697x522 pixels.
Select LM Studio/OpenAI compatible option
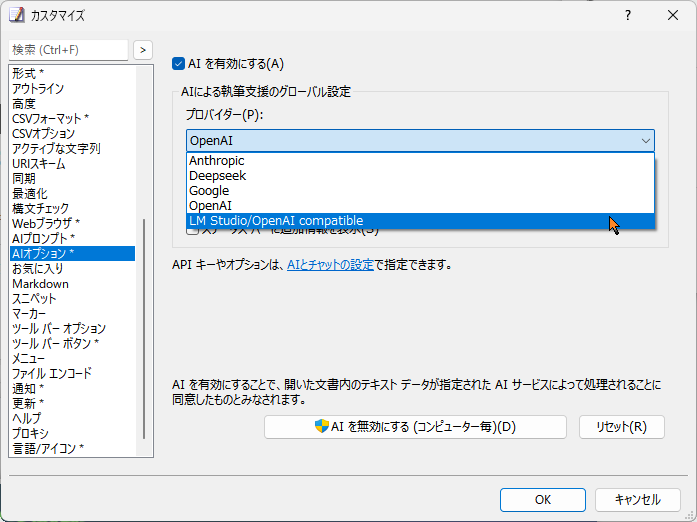tap(420, 221)
